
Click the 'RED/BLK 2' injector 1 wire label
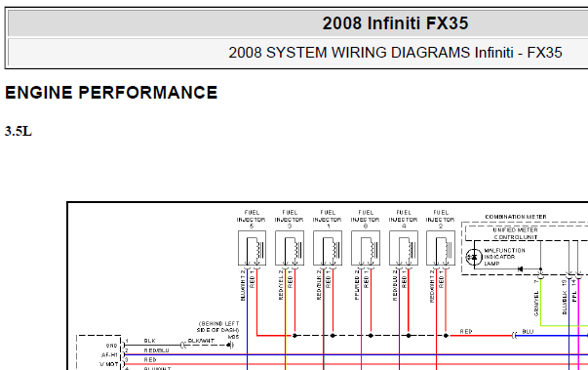tap(319, 284)
